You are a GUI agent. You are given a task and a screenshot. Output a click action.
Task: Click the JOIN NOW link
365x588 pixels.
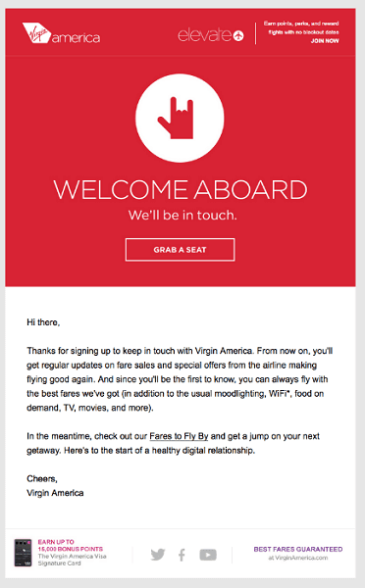coord(325,41)
